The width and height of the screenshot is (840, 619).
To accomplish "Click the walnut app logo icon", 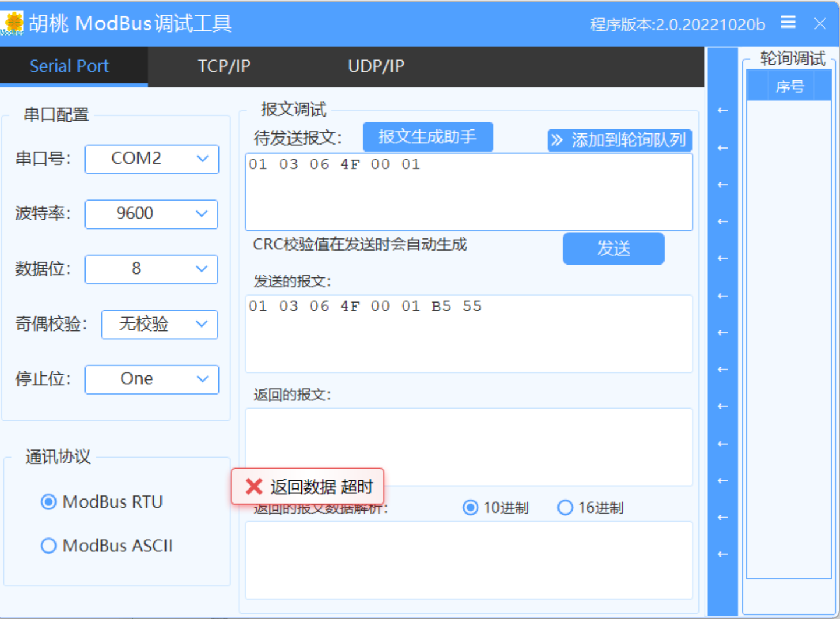I will [x=13, y=23].
